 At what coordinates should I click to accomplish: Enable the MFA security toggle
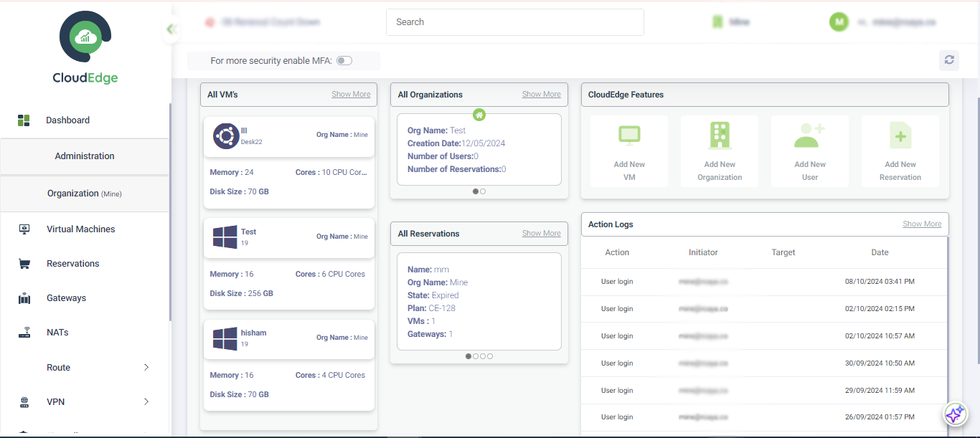click(x=344, y=61)
